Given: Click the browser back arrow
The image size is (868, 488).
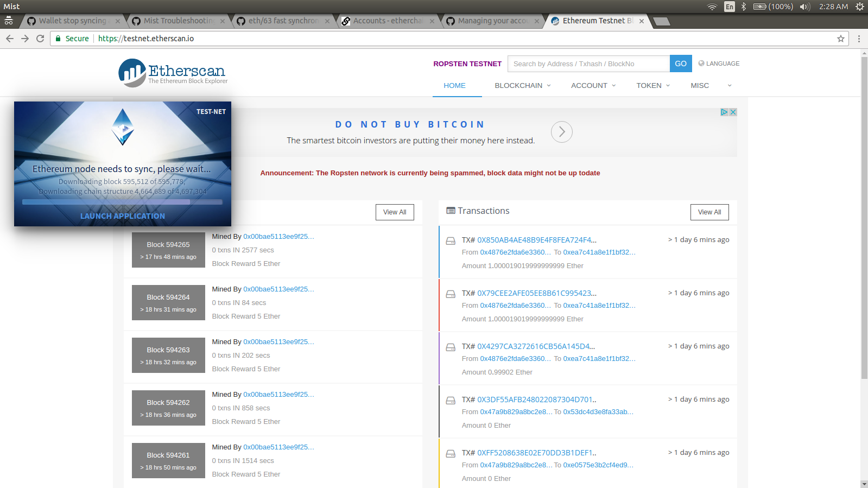Looking at the screenshot, I should (10, 39).
